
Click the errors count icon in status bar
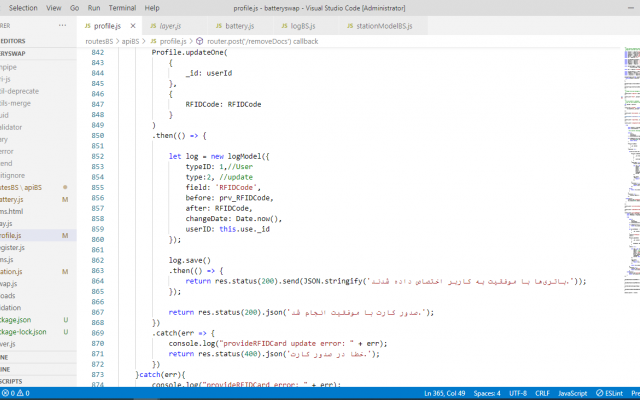coord(5,393)
